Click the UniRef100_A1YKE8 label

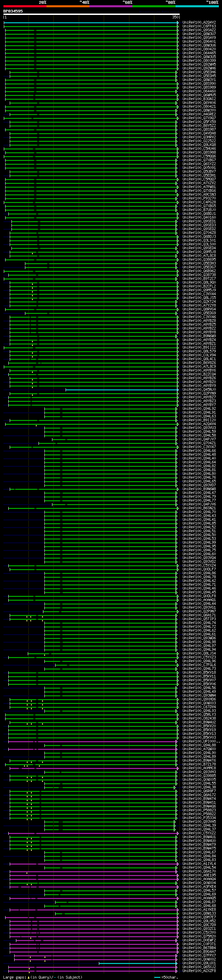tap(199, 910)
